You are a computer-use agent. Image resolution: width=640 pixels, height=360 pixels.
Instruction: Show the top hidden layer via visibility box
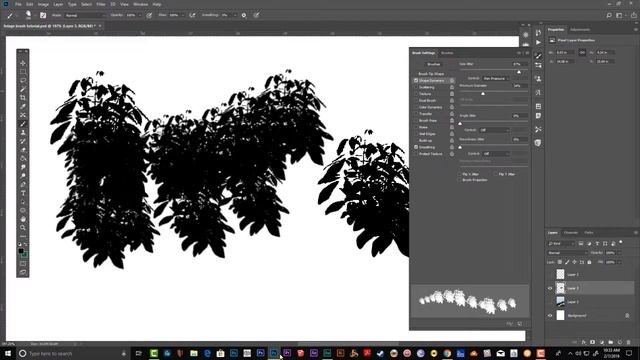[x=550, y=275]
